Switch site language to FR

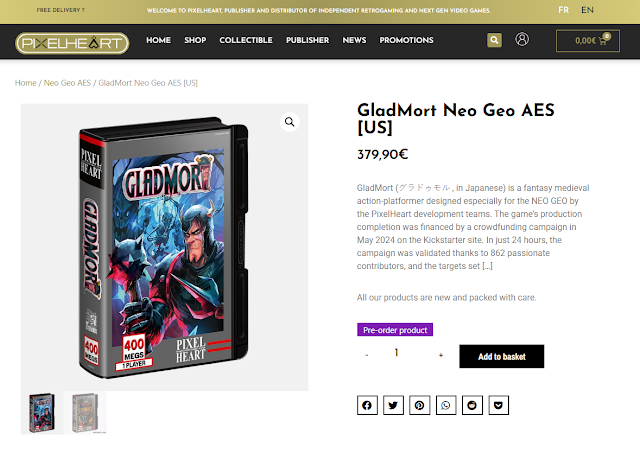[564, 10]
